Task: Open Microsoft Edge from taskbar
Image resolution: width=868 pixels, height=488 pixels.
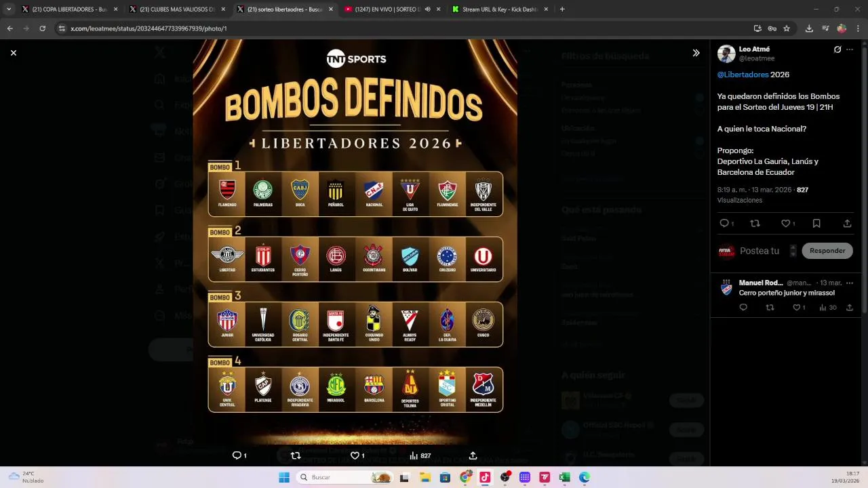Action: tap(585, 477)
